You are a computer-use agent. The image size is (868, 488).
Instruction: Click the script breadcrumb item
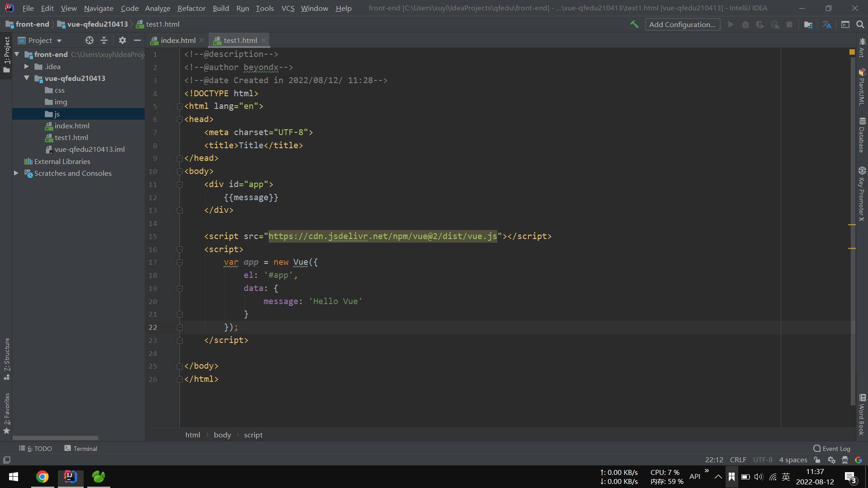253,435
